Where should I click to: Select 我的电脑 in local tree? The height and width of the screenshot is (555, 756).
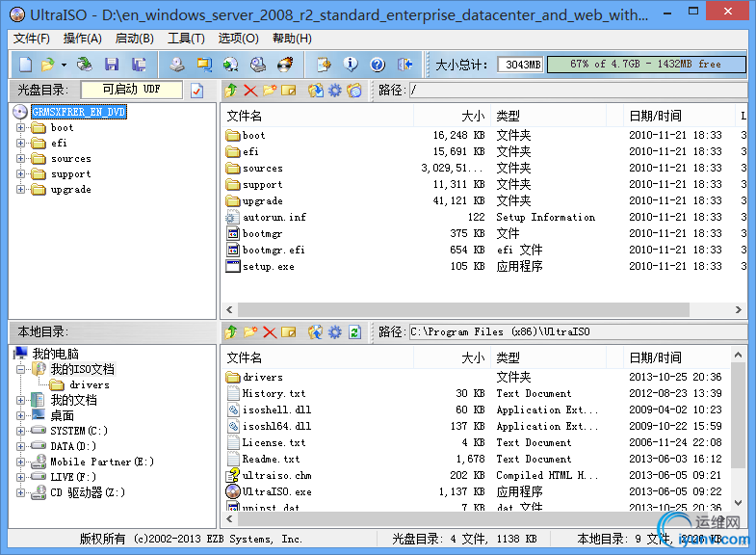pyautogui.click(x=56, y=354)
